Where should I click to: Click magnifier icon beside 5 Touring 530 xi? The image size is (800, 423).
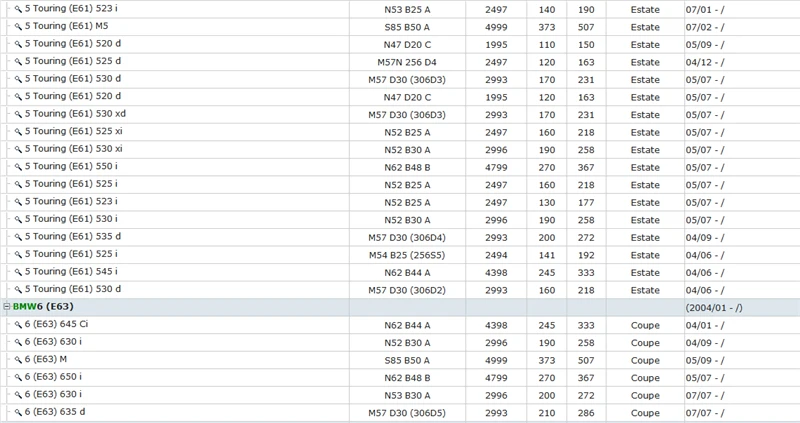18,149
